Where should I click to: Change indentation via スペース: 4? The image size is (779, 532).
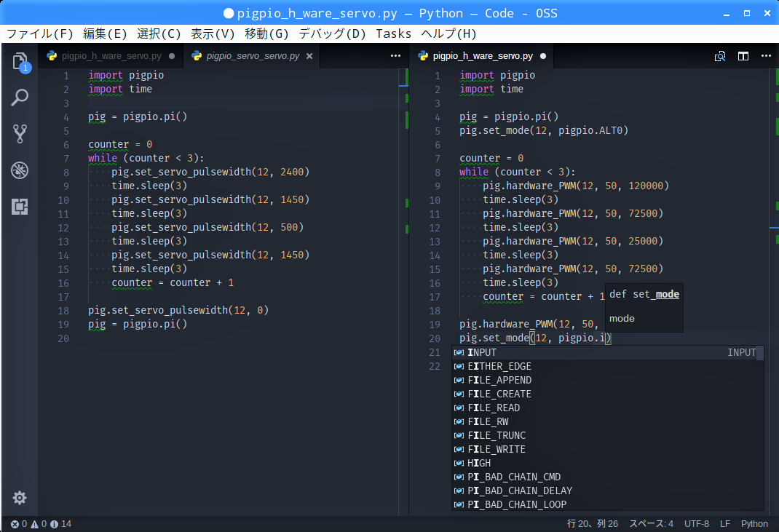[x=651, y=524]
